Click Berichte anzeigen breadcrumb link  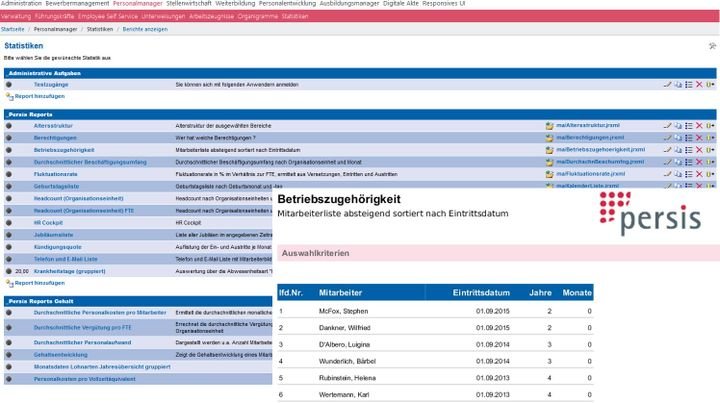(x=145, y=29)
